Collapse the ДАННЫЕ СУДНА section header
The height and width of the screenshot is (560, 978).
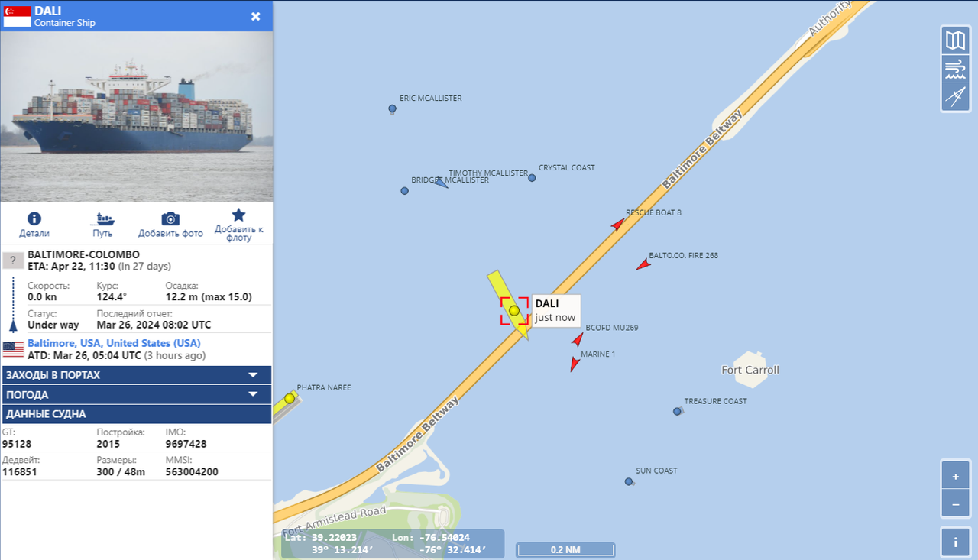click(x=137, y=414)
